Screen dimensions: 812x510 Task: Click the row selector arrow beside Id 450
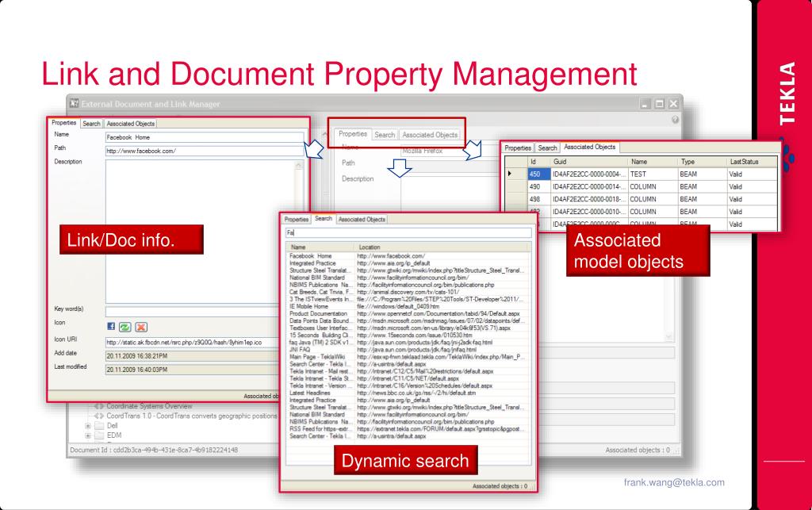[510, 174]
